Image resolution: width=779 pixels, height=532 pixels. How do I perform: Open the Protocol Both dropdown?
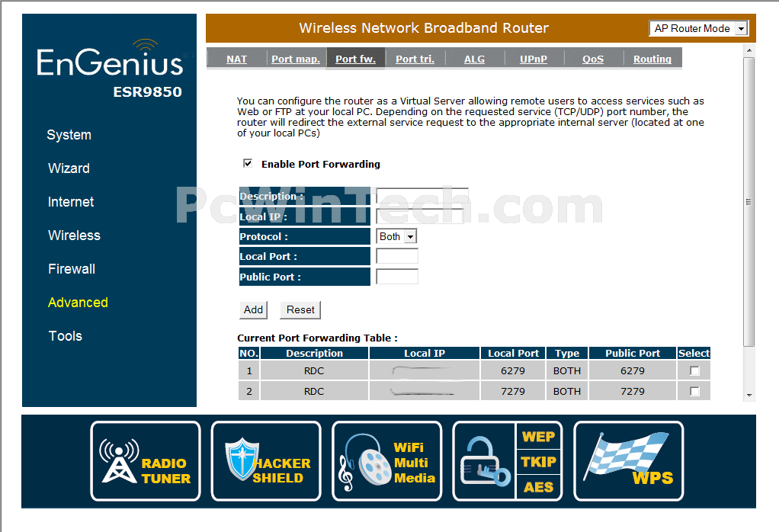point(396,236)
